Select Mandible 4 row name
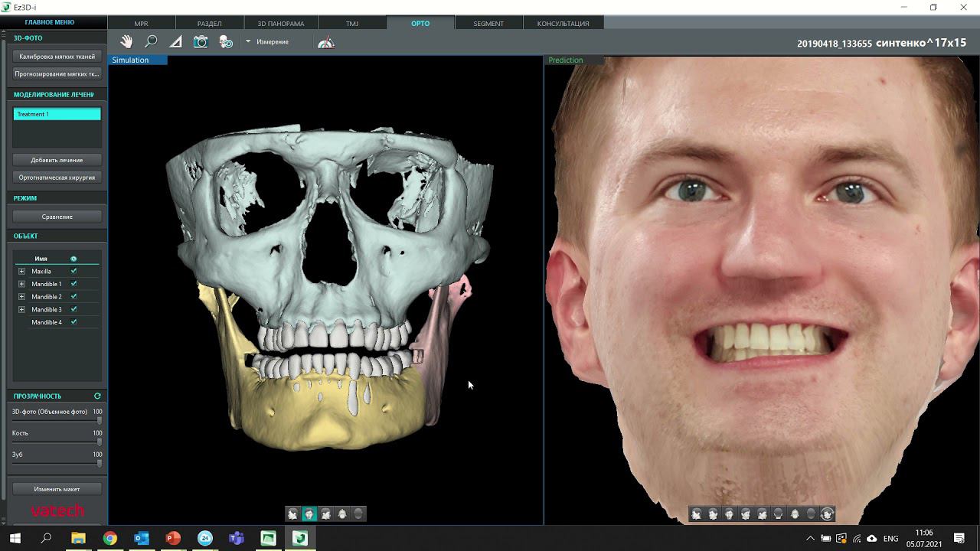This screenshot has height=551, width=980. (47, 322)
